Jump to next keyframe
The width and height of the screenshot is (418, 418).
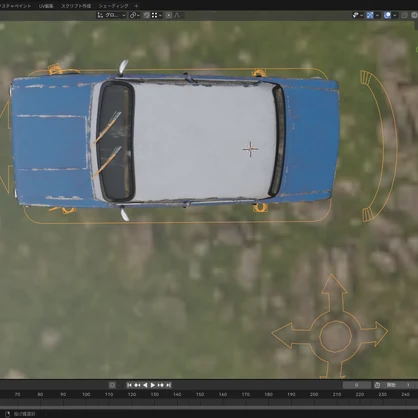pos(161,385)
